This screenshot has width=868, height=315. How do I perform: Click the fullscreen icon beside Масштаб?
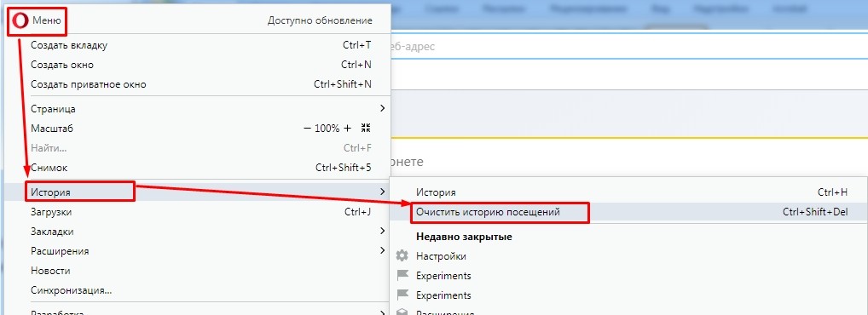[365, 129]
